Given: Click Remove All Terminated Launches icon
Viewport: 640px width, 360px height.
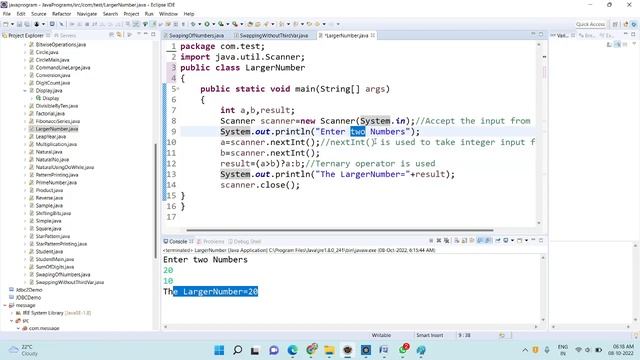Looking at the screenshot, I should [x=447, y=241].
